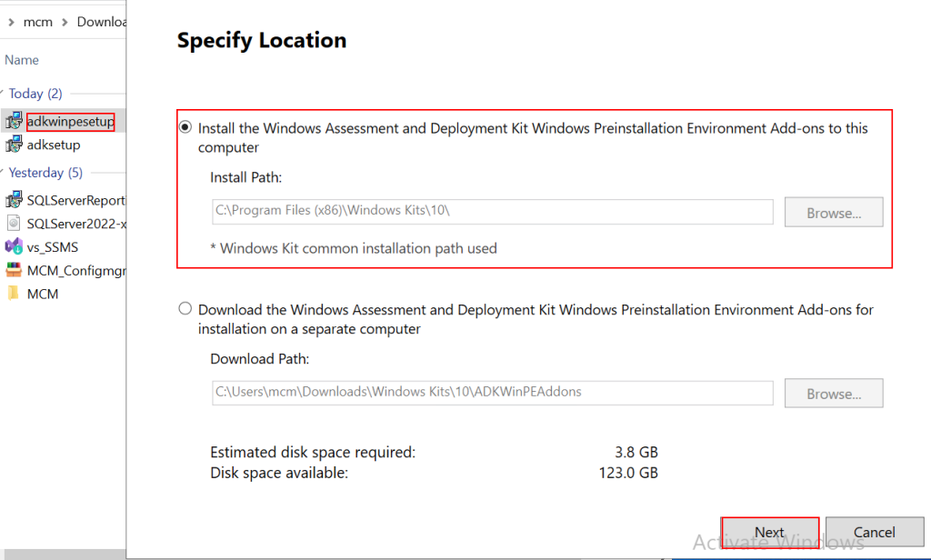
Task: Select download for separate computer option
Action: 185,309
